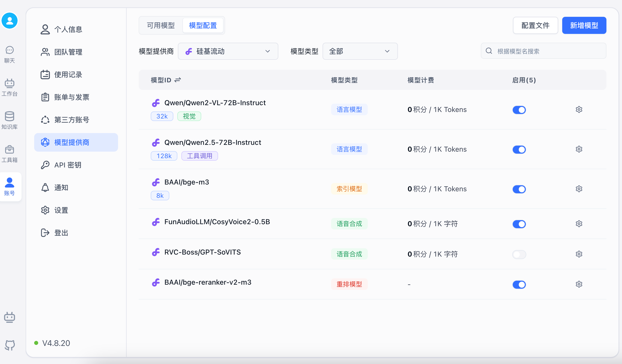
Task: Focus the 根据模型名搜索 search field
Action: [x=548, y=51]
